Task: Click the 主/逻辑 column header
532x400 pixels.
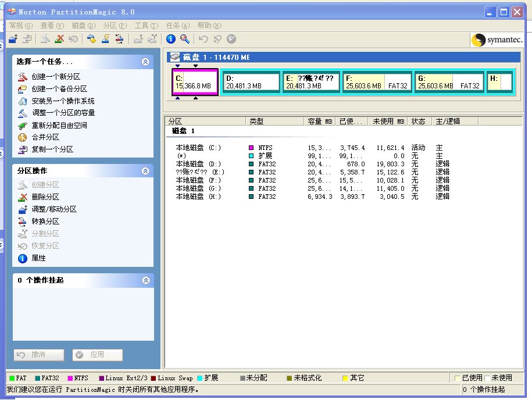Action: (x=455, y=121)
